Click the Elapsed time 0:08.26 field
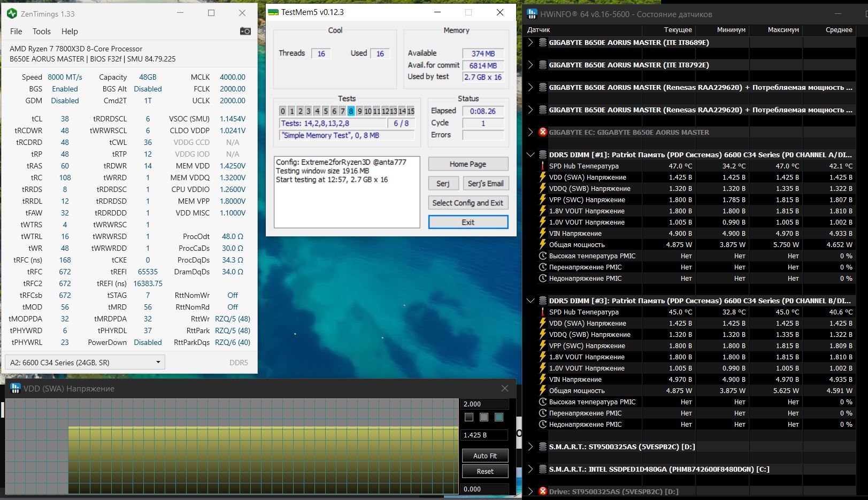868x500 pixels. (x=483, y=111)
